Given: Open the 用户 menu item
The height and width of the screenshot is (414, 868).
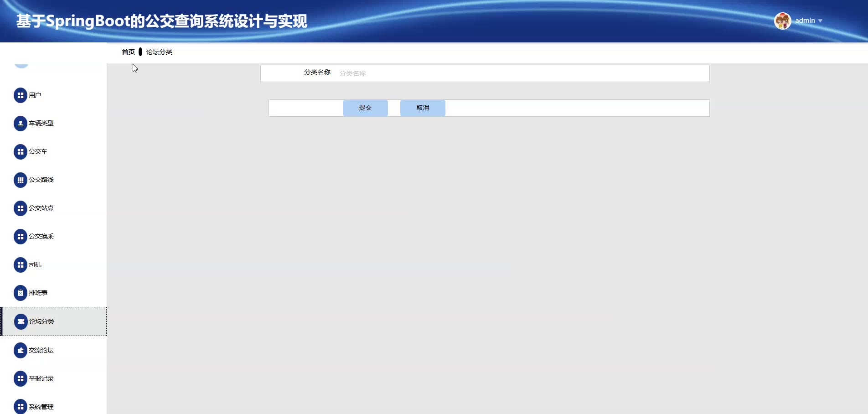Looking at the screenshot, I should tap(53, 95).
